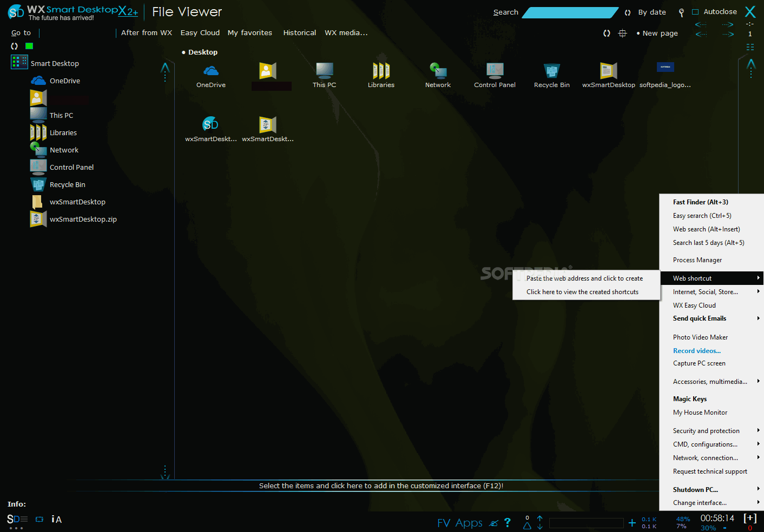Viewport: 764px width, 532px height.
Task: Expand the Accessories, multimedia... submenu
Action: [712, 382]
